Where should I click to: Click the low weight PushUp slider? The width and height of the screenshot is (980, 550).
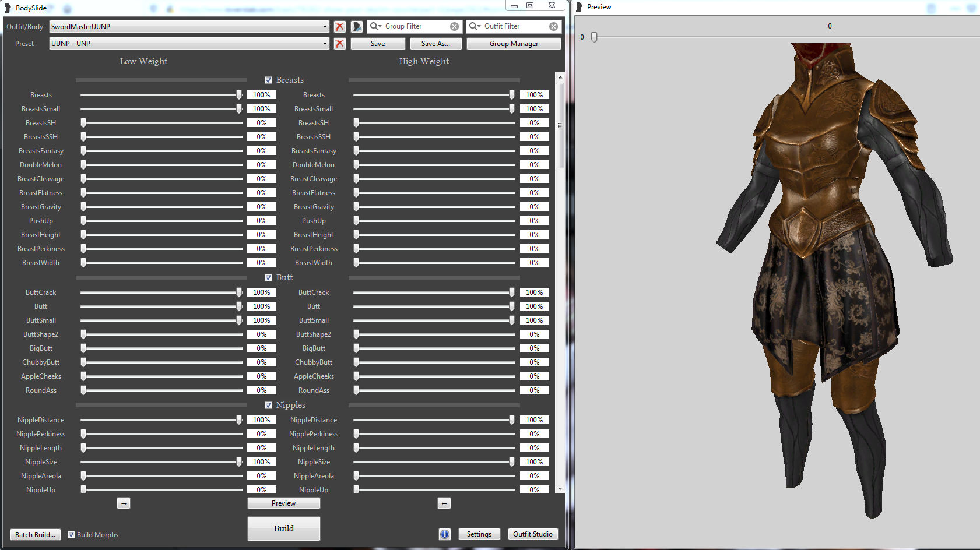(x=161, y=221)
